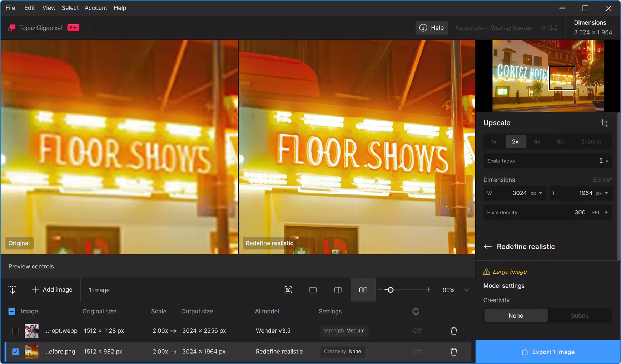The image size is (621, 364).
Task: Open the View menu
Action: click(x=49, y=8)
